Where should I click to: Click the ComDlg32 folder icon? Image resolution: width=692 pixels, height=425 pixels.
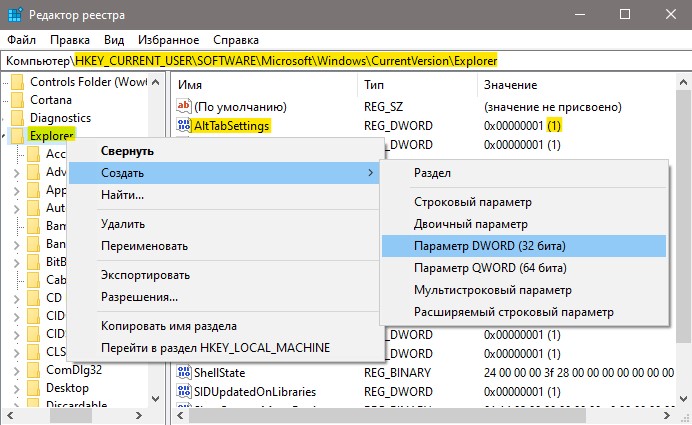pos(34,370)
